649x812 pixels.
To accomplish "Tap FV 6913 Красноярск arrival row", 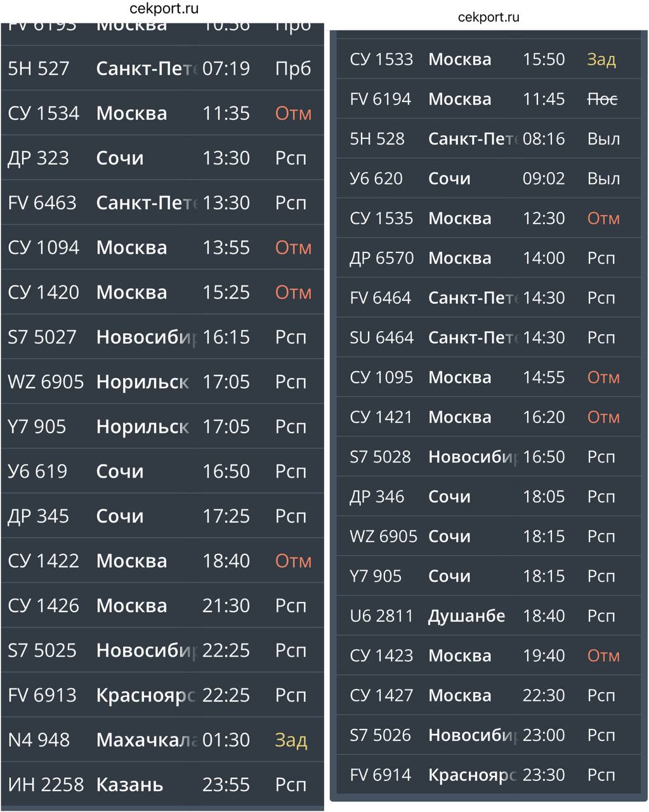I will [x=162, y=695].
